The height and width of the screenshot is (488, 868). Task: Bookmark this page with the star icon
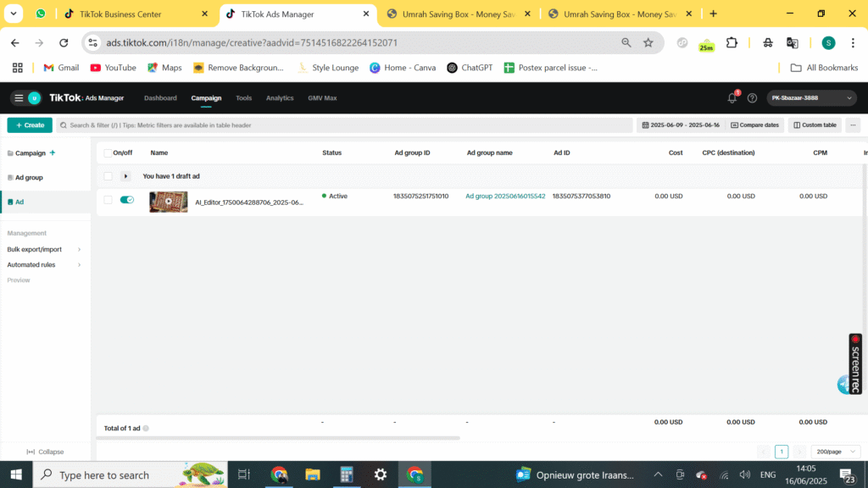(x=648, y=42)
